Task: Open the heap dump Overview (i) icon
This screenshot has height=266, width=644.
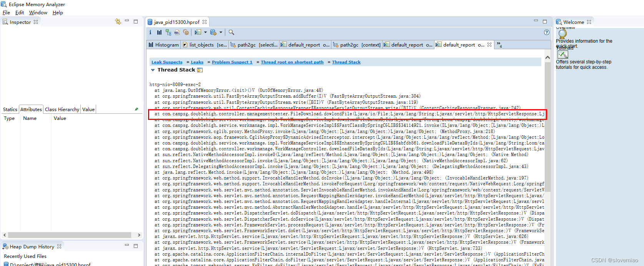Action: point(150,32)
